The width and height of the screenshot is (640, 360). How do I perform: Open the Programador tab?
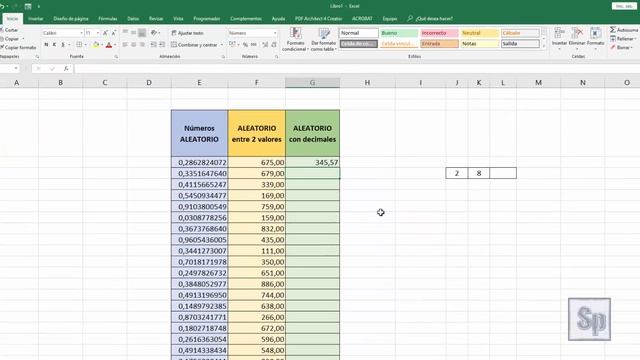point(207,19)
